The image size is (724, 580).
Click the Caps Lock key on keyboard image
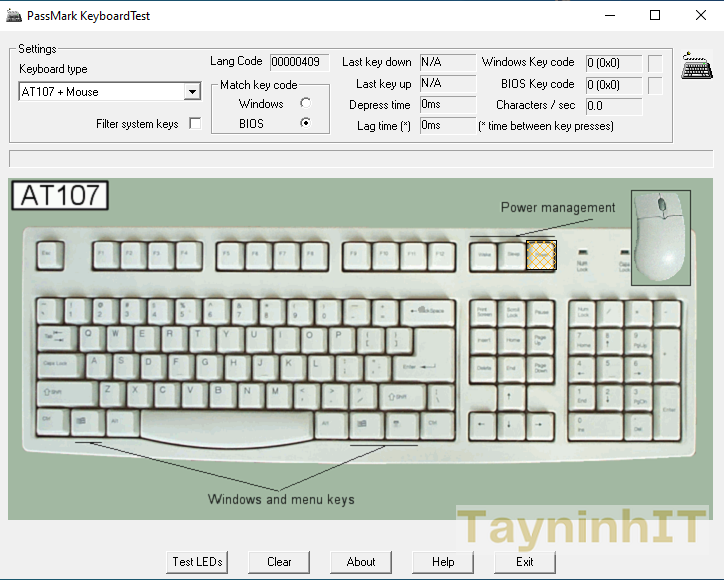pyautogui.click(x=60, y=366)
